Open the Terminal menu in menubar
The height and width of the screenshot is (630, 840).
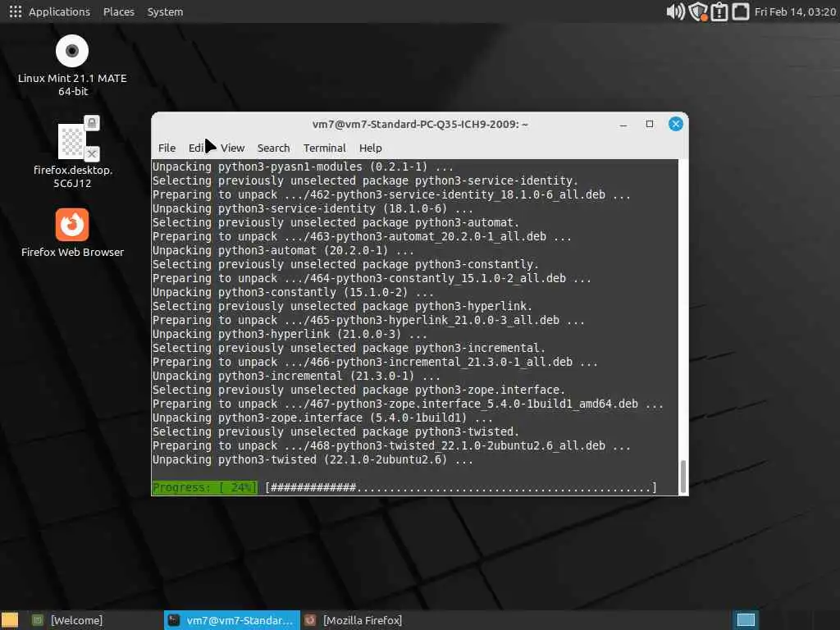pyautogui.click(x=324, y=148)
